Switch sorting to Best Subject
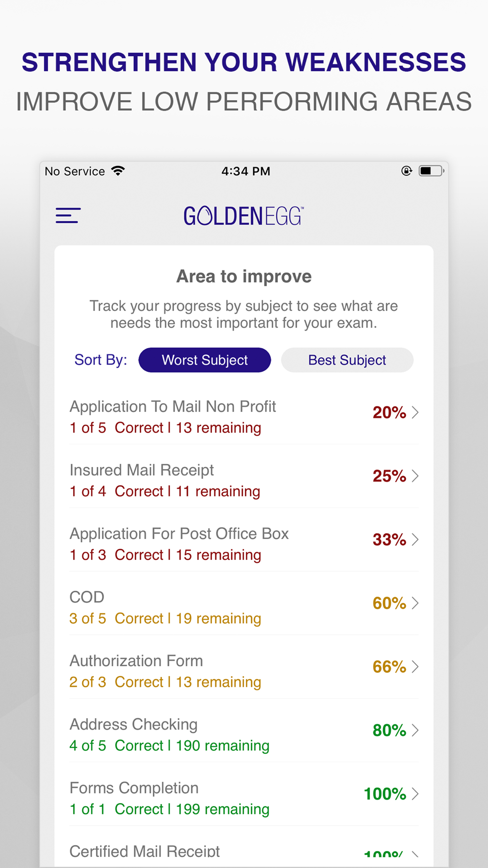This screenshot has height=868, width=488. 347,360
